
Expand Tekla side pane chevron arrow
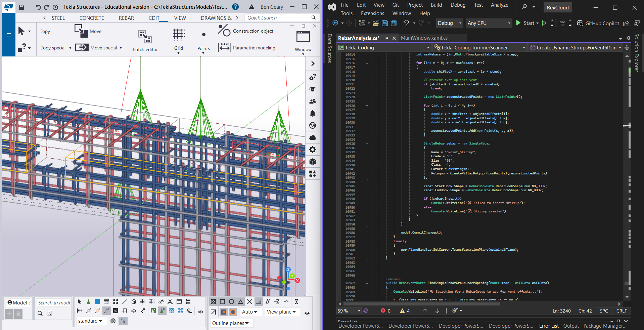click(x=313, y=64)
